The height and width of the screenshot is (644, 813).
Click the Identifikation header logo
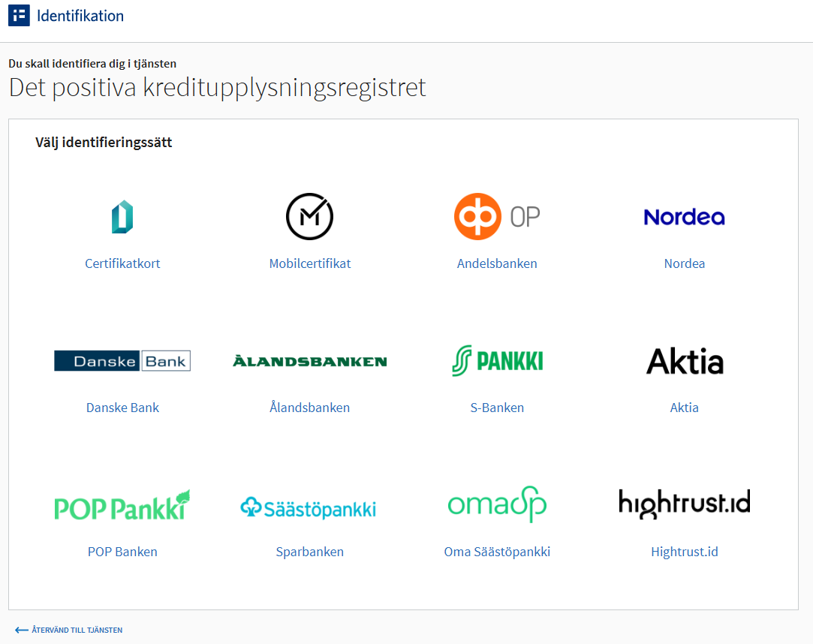click(19, 14)
